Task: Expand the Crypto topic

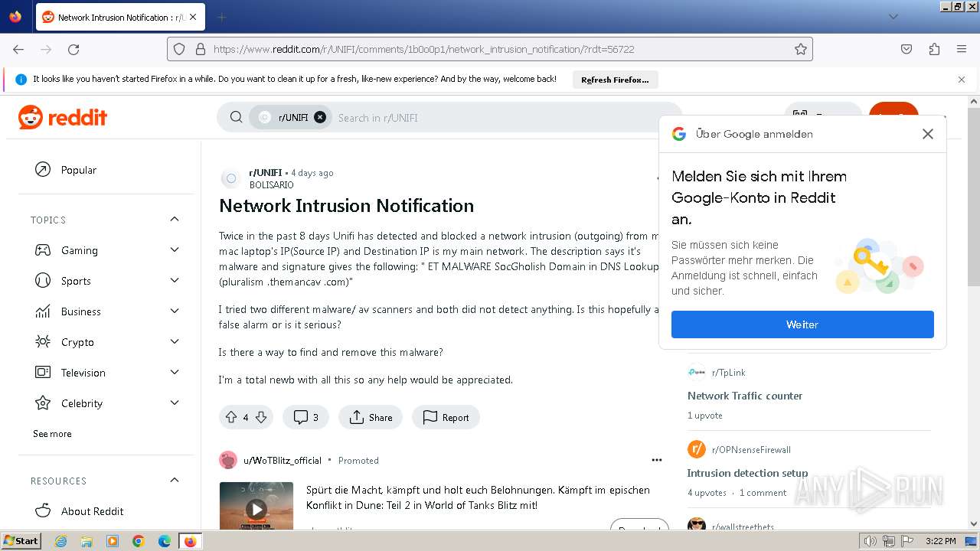Action: point(175,342)
